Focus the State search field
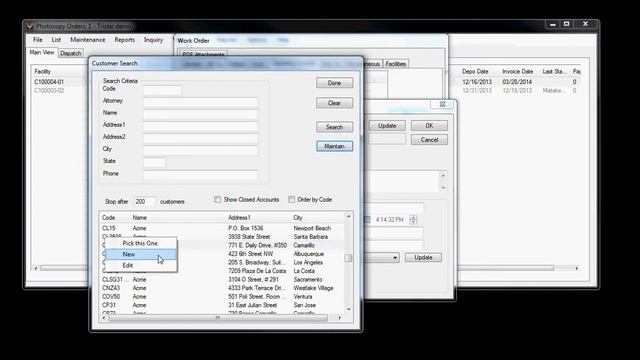The height and width of the screenshot is (360, 640). (x=155, y=162)
